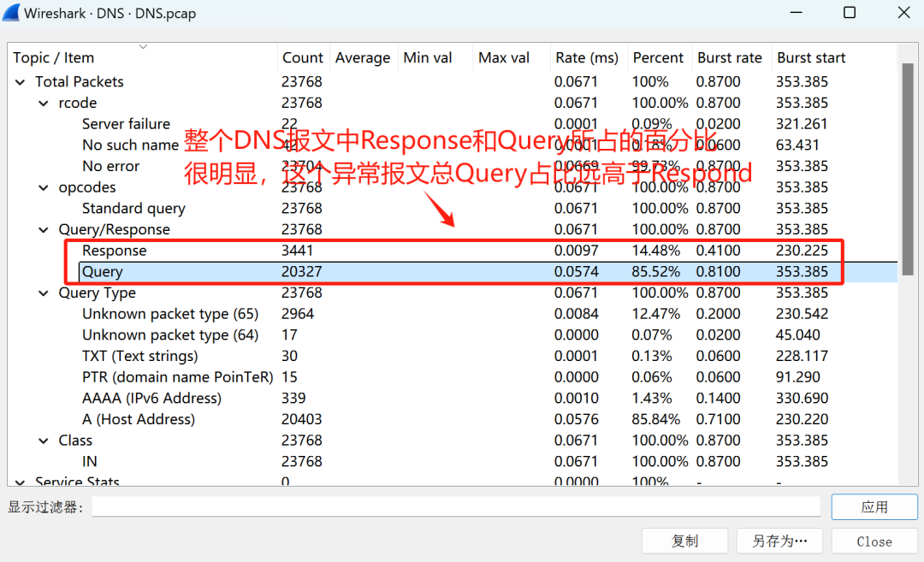
Task: Collapse the Class section
Action: pyautogui.click(x=44, y=441)
